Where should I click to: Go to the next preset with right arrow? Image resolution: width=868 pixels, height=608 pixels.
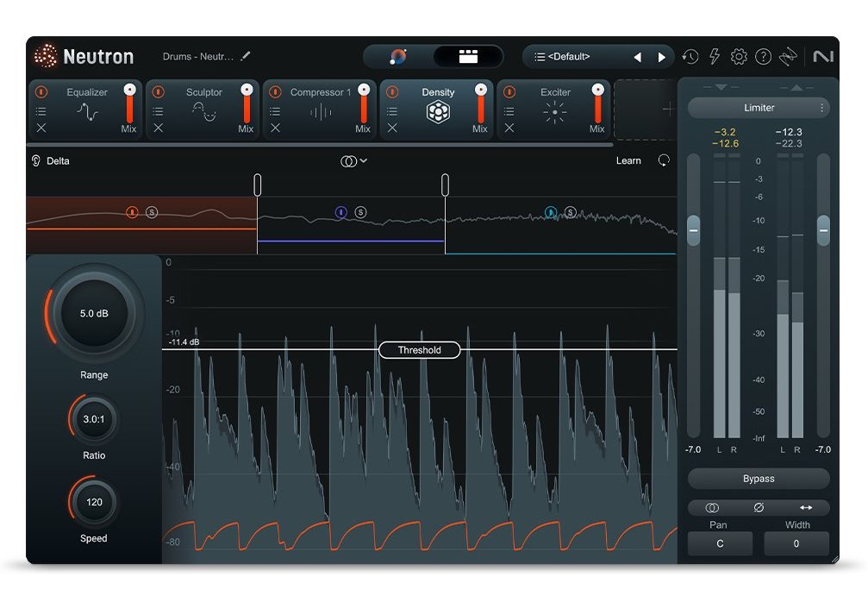tap(661, 57)
